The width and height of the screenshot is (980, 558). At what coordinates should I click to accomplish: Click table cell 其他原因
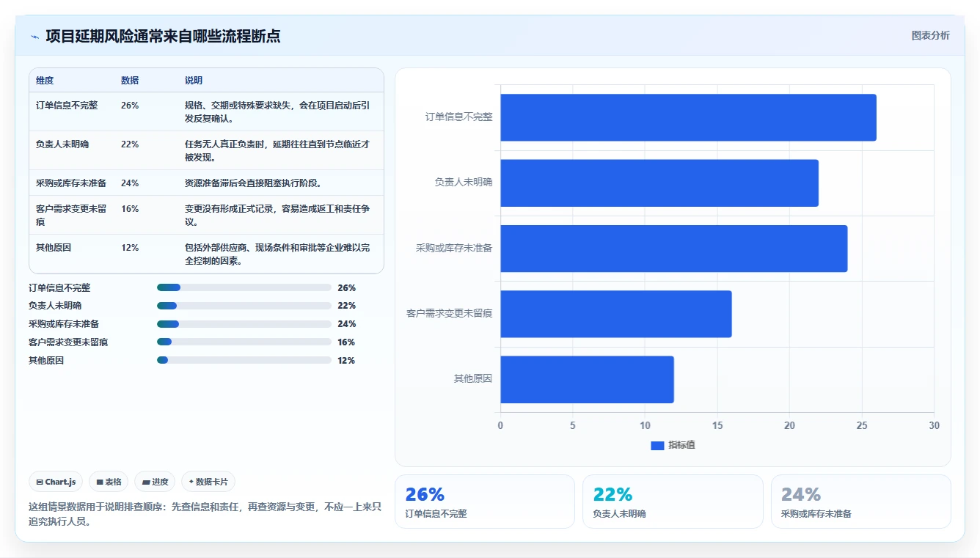tap(54, 248)
